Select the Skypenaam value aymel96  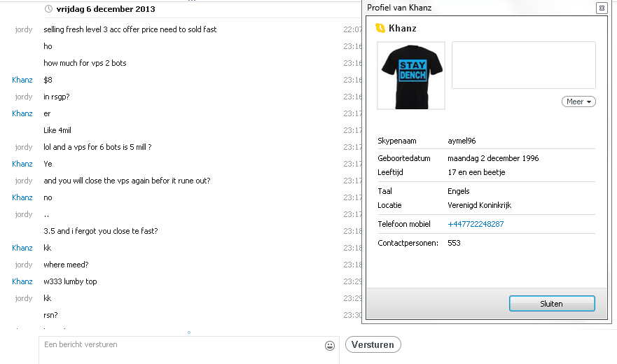pos(462,141)
